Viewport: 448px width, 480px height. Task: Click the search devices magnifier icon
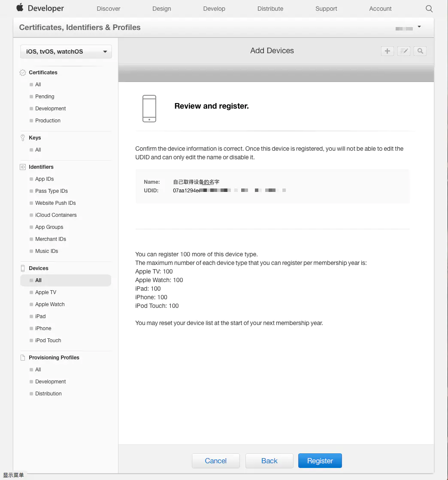tap(420, 51)
